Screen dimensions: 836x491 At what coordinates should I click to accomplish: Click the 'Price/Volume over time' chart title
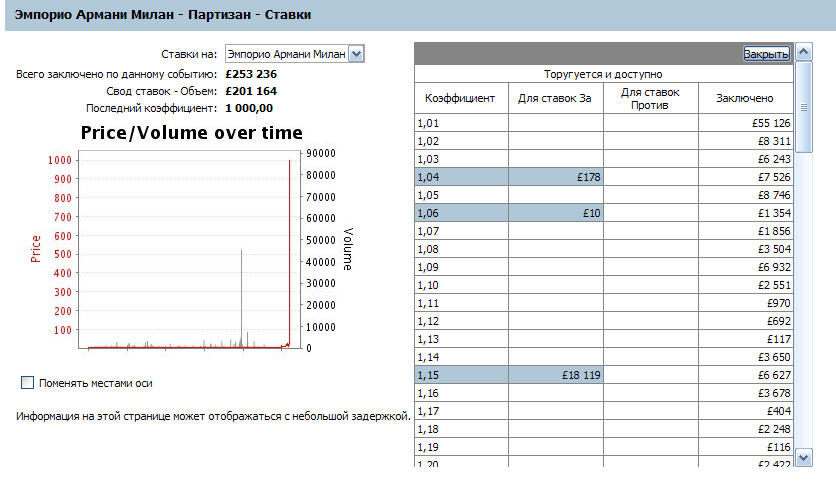click(x=191, y=132)
